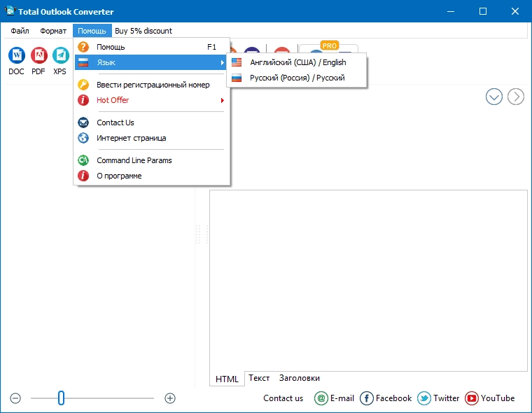
Task: Select Русский (Россия) / Русский language
Action: pyautogui.click(x=297, y=78)
